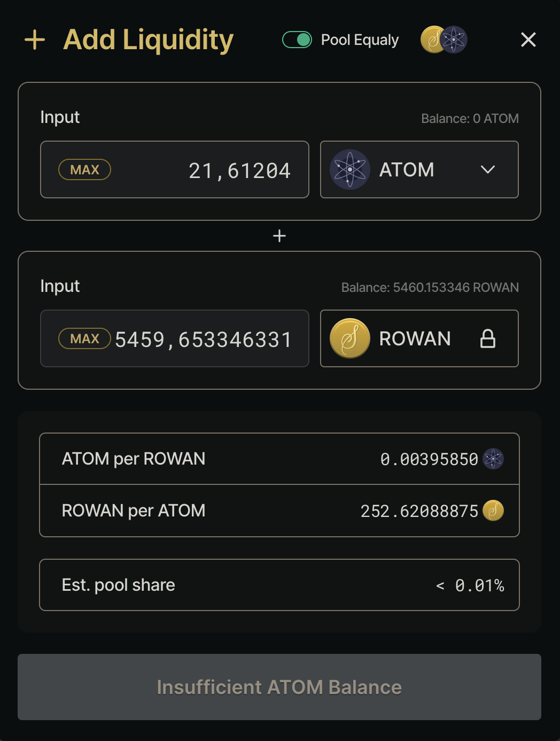Image resolution: width=560 pixels, height=741 pixels.
Task: Click the ATOM token logo in selector
Action: 350,169
